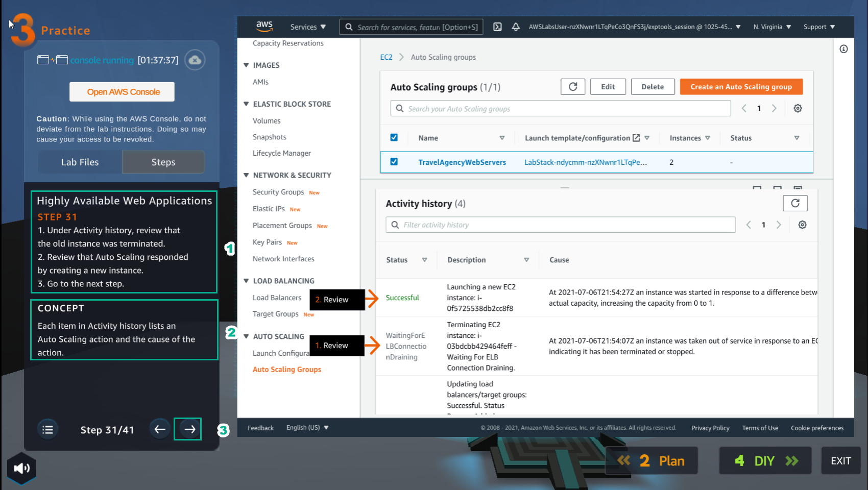
Task: Open the Plan phase
Action: pyautogui.click(x=652, y=461)
